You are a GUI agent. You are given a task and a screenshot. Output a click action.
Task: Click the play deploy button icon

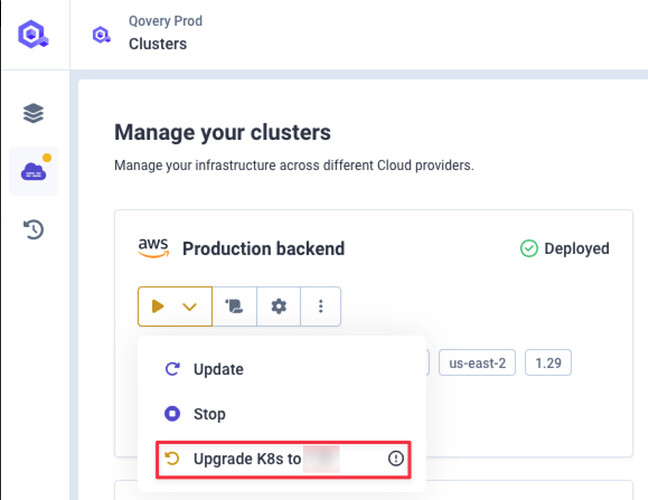(158, 307)
